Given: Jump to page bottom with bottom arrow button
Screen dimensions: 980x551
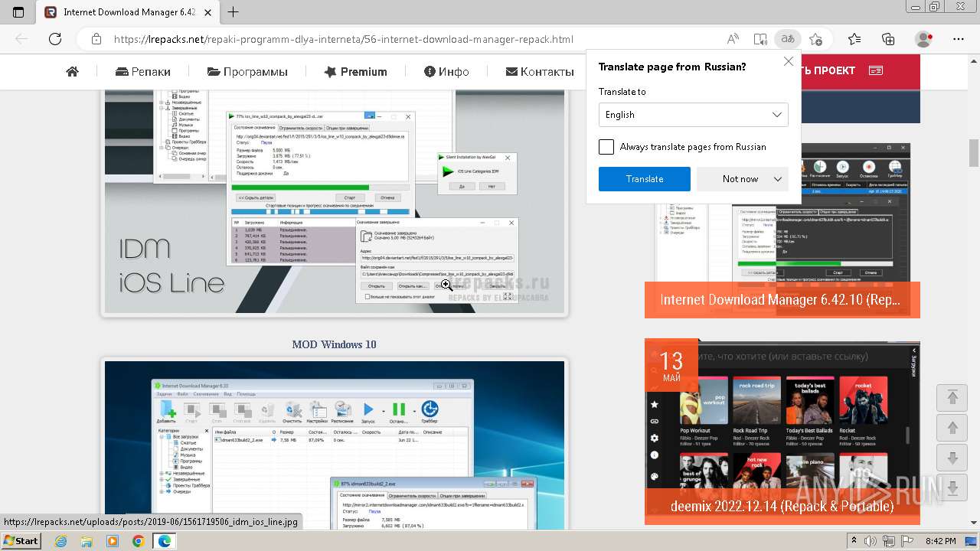Looking at the screenshot, I should coord(953,487).
